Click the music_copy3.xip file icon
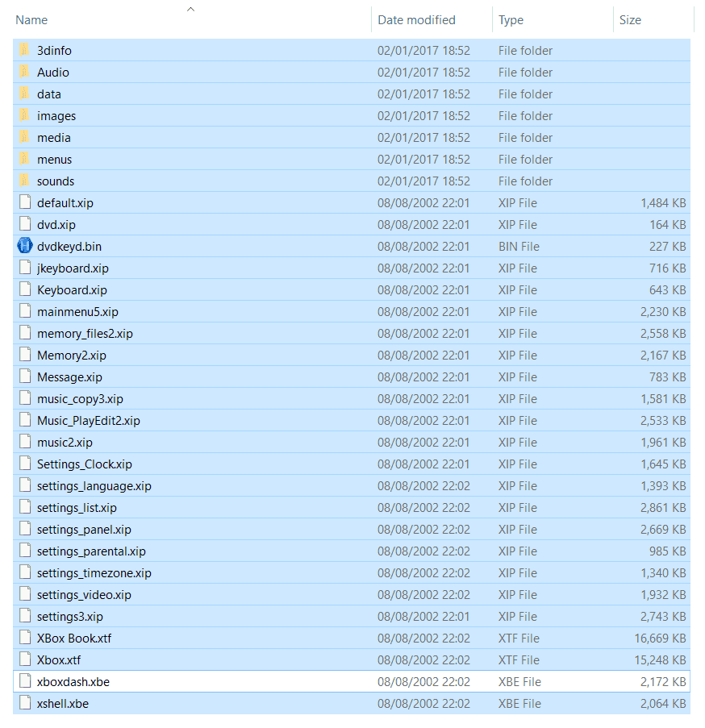This screenshot has width=705, height=728. pos(25,398)
